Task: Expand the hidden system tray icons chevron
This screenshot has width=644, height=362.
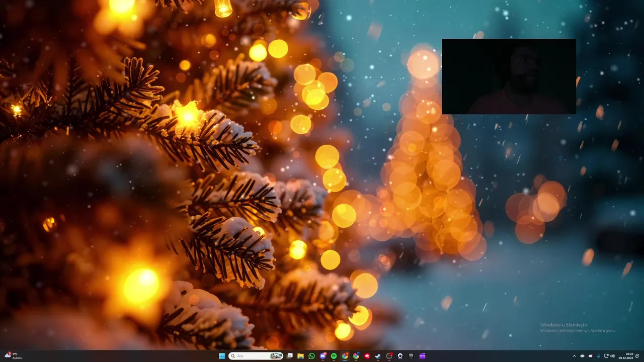Action: coord(574,356)
